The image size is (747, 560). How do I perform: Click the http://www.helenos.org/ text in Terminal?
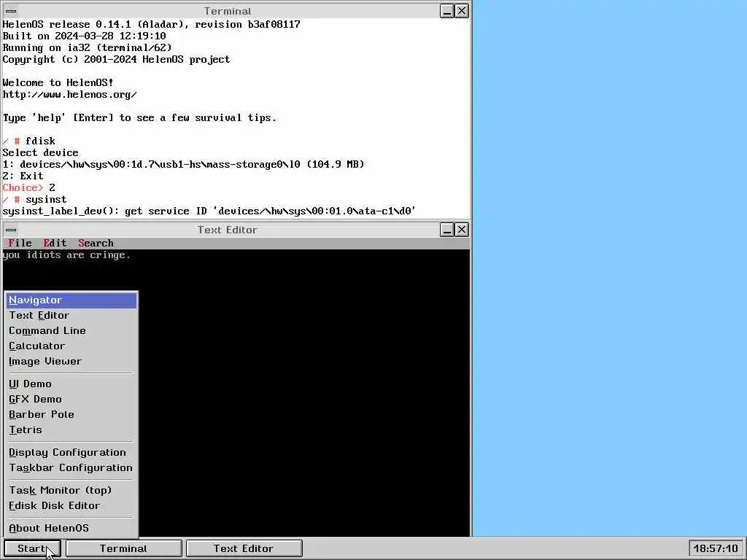(x=69, y=94)
